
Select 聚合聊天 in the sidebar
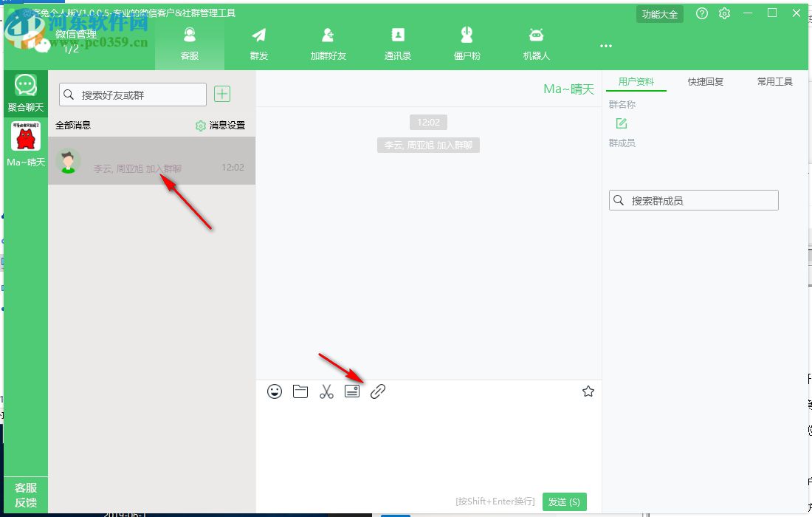pyautogui.click(x=25, y=93)
